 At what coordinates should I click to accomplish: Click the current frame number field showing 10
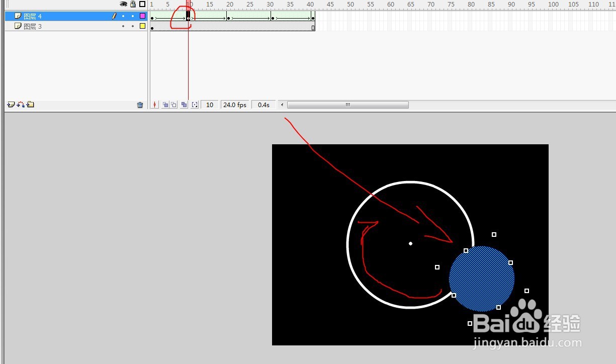(x=210, y=105)
